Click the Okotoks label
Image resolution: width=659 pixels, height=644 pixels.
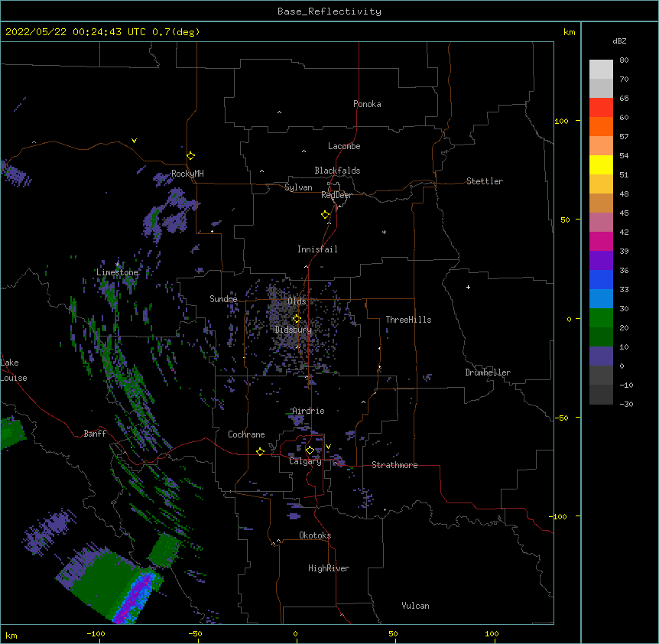315,535
